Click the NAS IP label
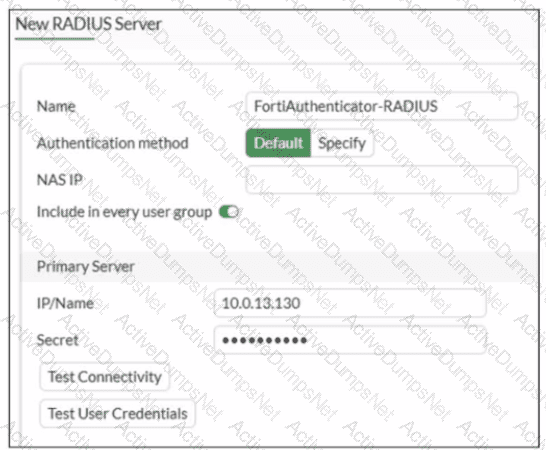This screenshot has height=450, width=546. (60, 180)
